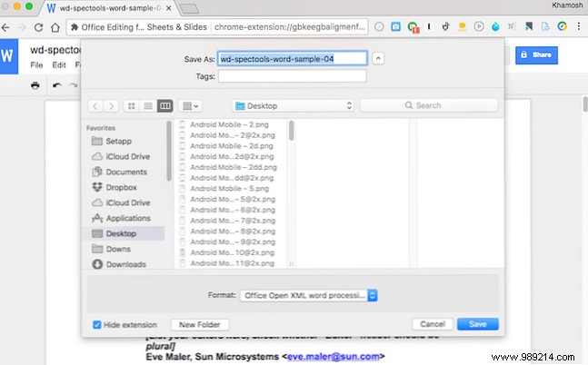Select file Android Mobile – 5.png

229,189
